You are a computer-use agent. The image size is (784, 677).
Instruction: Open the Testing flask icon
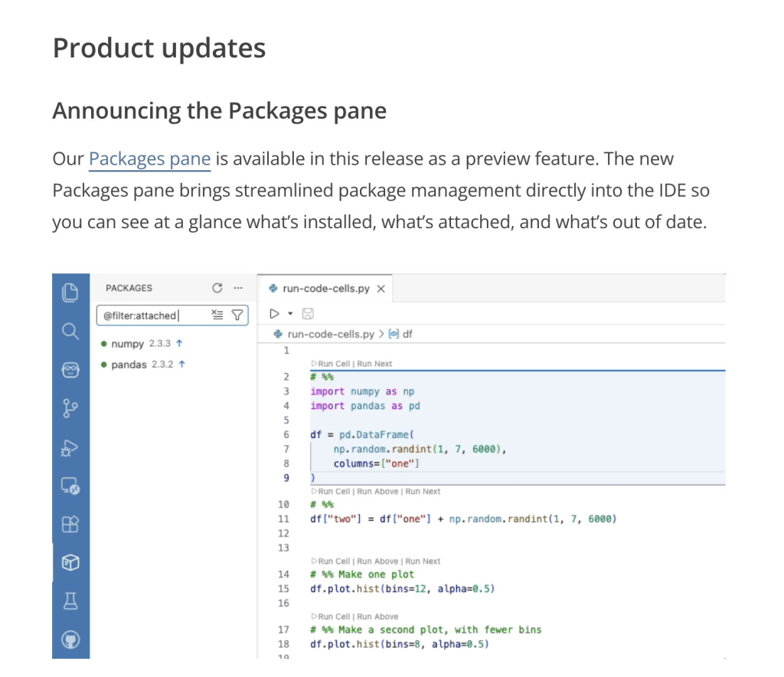[70, 601]
